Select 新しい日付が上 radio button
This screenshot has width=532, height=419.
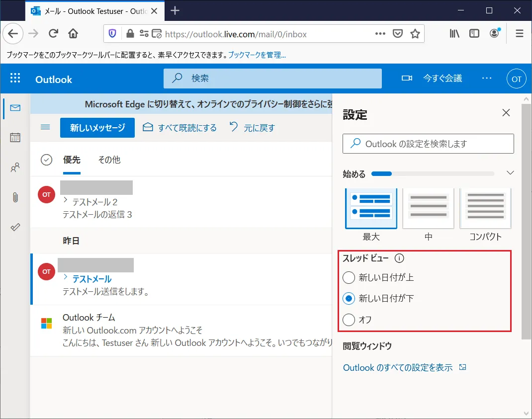349,277
